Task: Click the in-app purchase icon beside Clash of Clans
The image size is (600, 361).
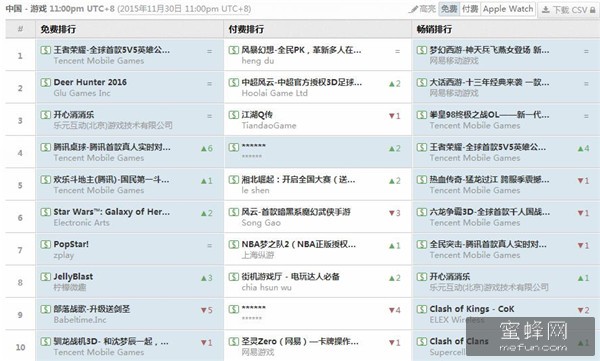Action: (x=422, y=341)
